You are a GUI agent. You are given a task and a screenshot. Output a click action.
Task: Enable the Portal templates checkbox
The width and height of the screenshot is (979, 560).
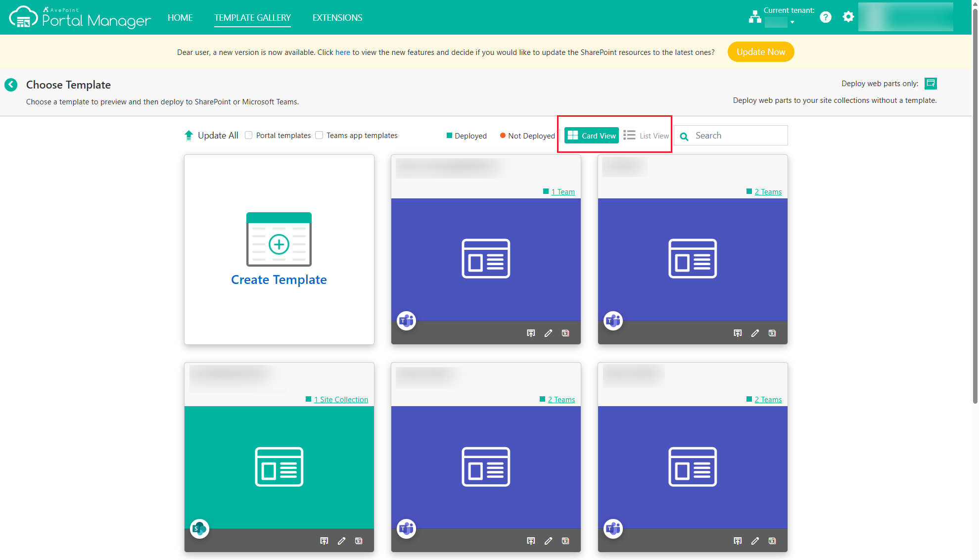[249, 135]
